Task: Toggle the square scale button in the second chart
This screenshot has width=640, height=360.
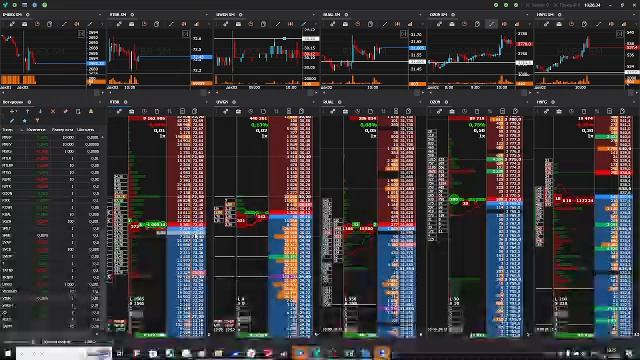Action: [185, 33]
